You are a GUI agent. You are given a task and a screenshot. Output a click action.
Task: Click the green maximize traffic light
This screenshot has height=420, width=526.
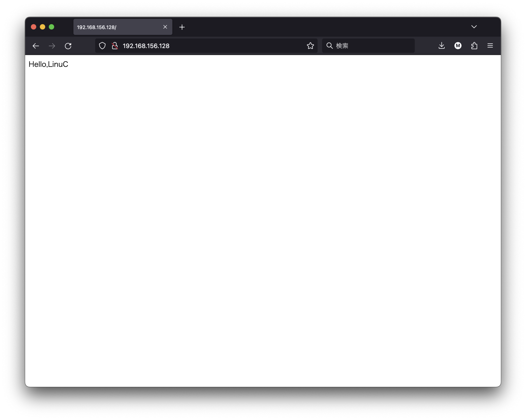pos(52,27)
